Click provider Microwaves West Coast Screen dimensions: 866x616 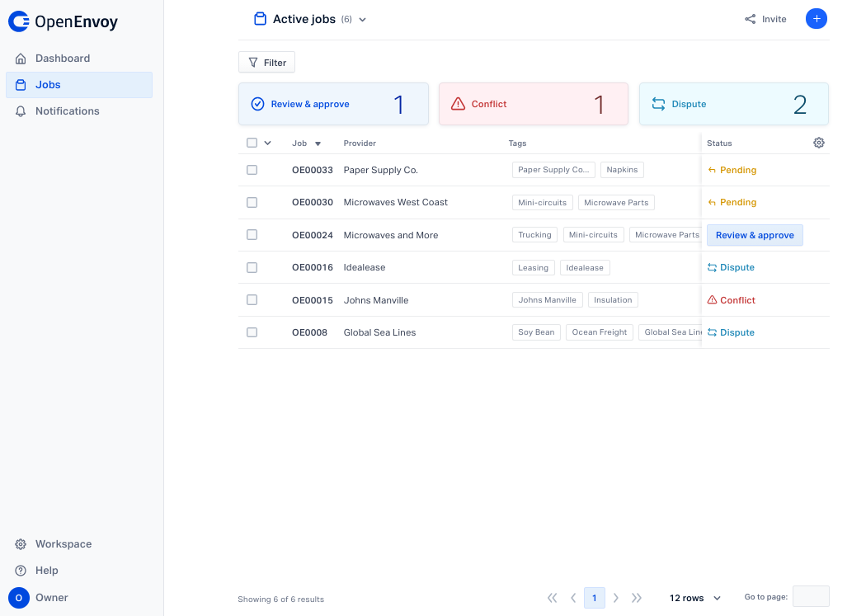[x=395, y=203]
